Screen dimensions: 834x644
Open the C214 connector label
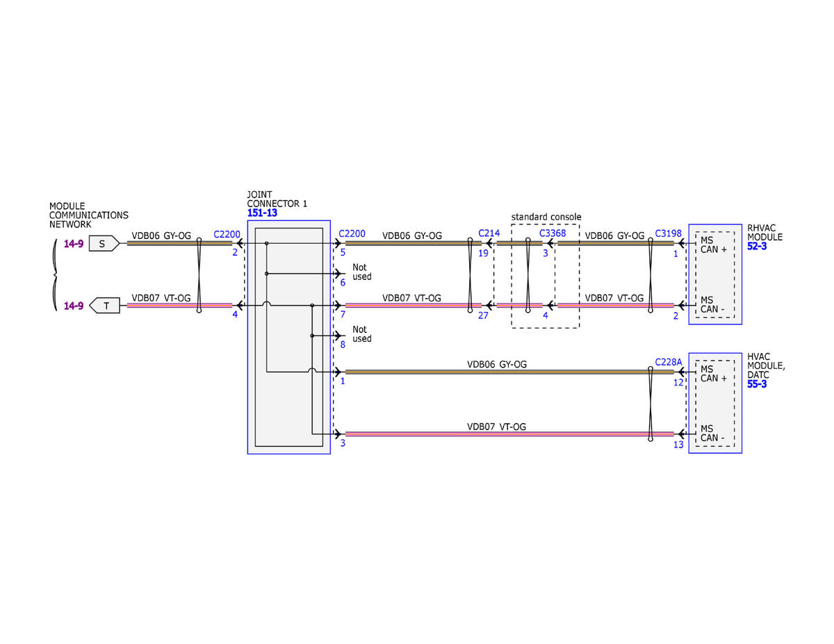pos(489,233)
